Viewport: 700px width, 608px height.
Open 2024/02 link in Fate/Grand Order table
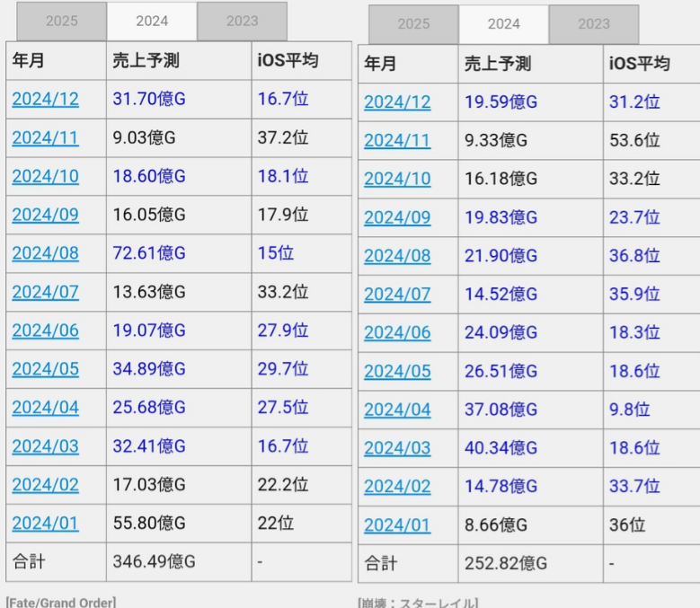[46, 484]
